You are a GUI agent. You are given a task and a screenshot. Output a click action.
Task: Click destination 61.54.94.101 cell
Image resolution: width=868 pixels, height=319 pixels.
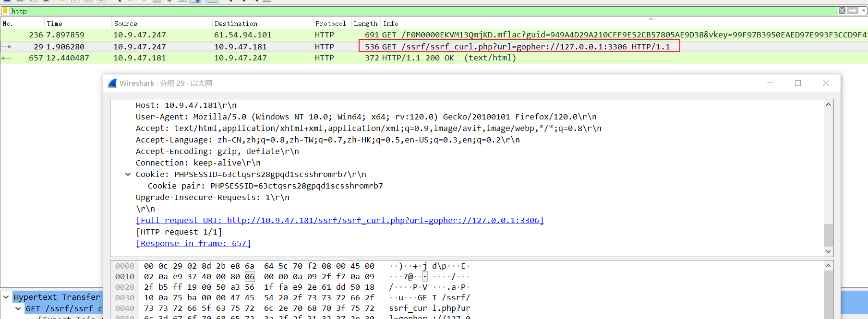pos(243,35)
